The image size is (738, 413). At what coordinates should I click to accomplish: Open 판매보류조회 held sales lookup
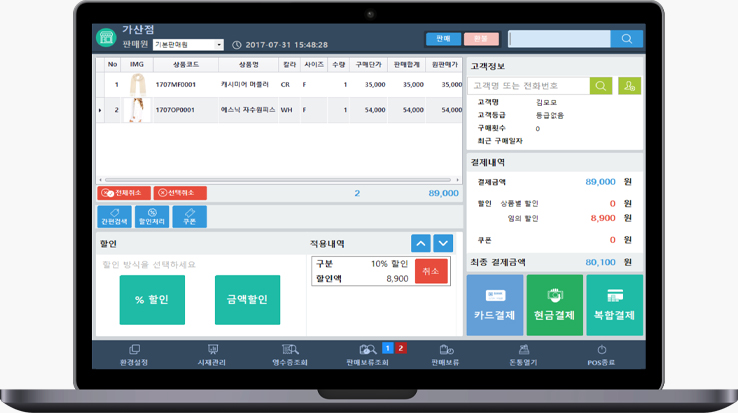click(x=368, y=354)
